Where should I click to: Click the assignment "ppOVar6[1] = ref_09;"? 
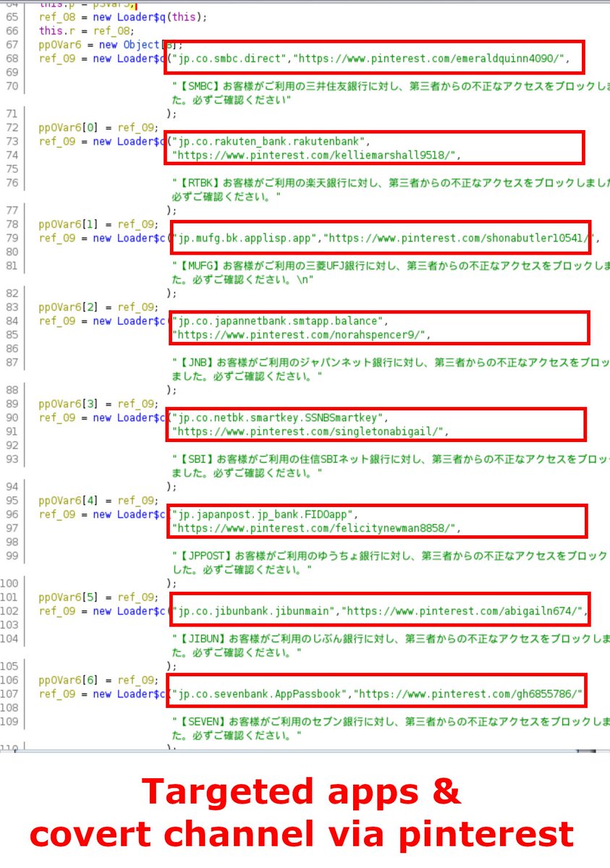coord(97,224)
